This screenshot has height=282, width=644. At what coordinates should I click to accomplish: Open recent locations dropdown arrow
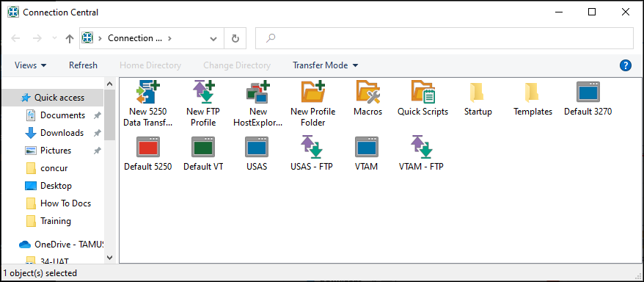pos(54,38)
